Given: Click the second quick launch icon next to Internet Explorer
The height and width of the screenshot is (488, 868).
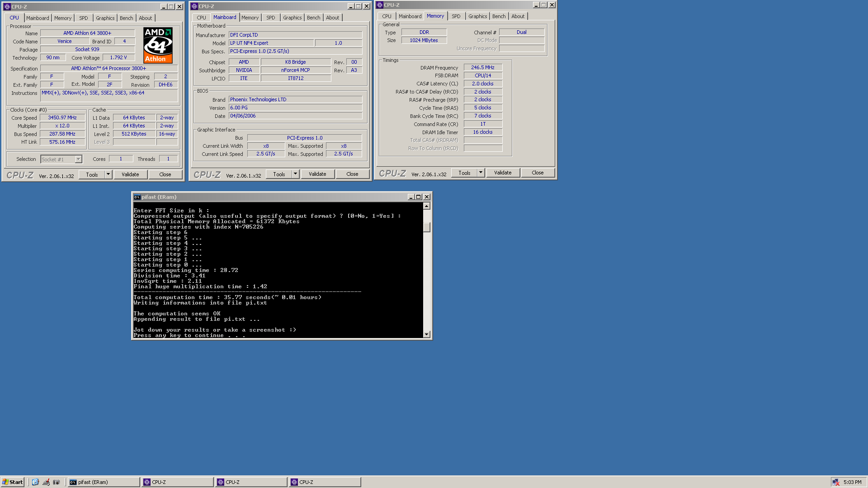Looking at the screenshot, I should pyautogui.click(x=46, y=482).
